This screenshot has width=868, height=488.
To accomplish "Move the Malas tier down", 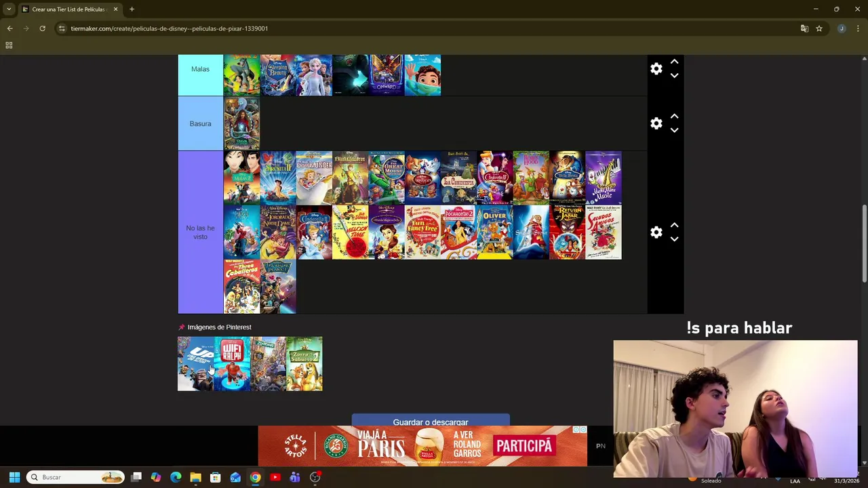I will (674, 76).
